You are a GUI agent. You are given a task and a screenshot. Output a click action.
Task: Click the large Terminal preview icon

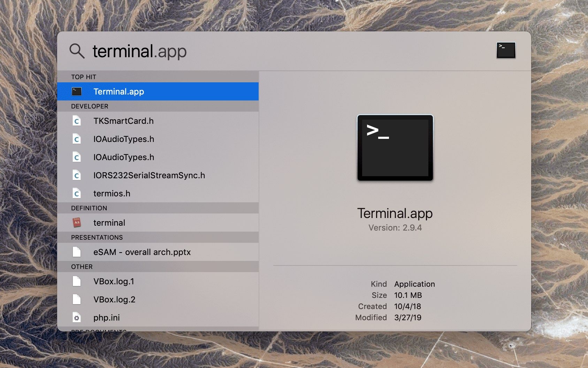coord(395,148)
